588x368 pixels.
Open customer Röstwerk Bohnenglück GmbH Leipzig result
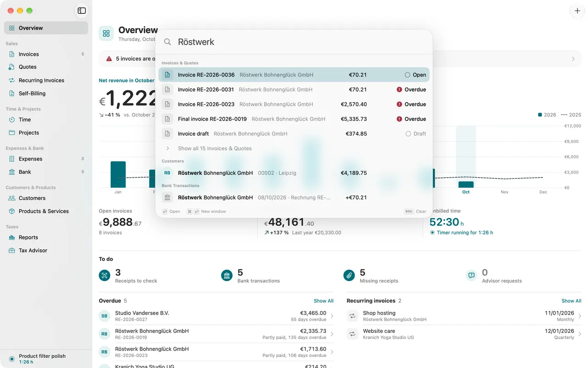[294, 173]
